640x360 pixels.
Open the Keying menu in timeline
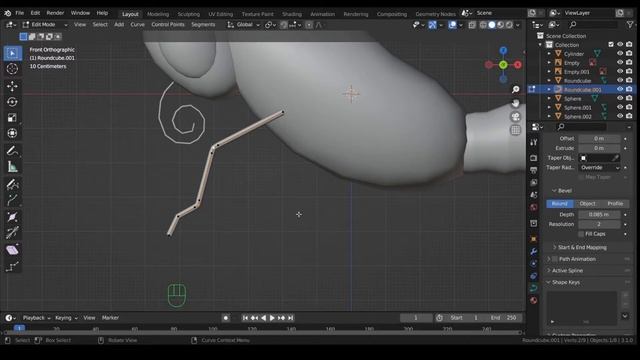point(66,318)
